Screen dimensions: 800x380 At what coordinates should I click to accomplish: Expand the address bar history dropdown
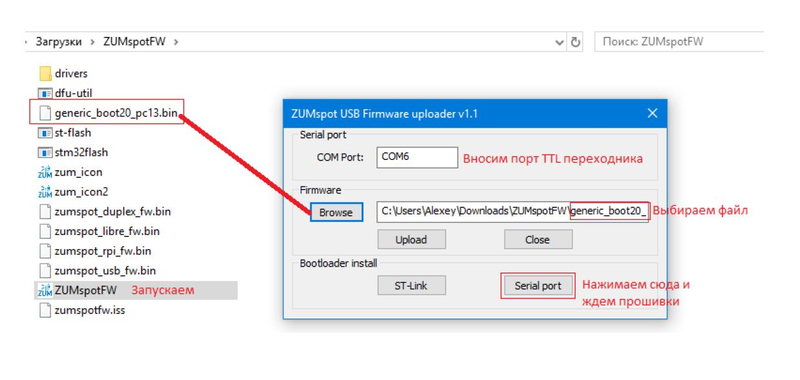[x=560, y=42]
